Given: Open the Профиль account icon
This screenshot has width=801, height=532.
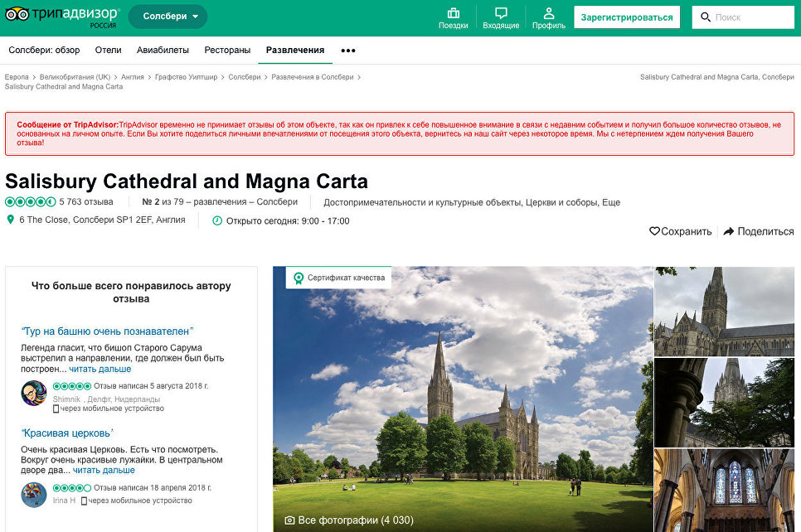Looking at the screenshot, I should (548, 17).
